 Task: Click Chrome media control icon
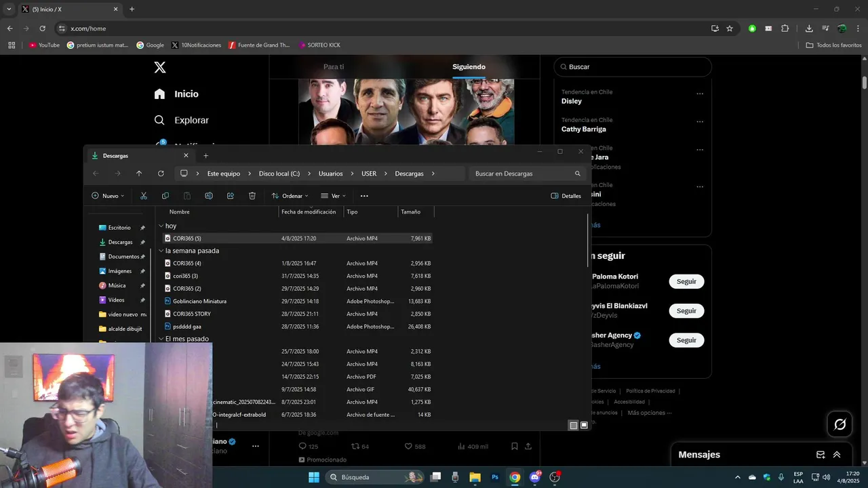pyautogui.click(x=825, y=28)
